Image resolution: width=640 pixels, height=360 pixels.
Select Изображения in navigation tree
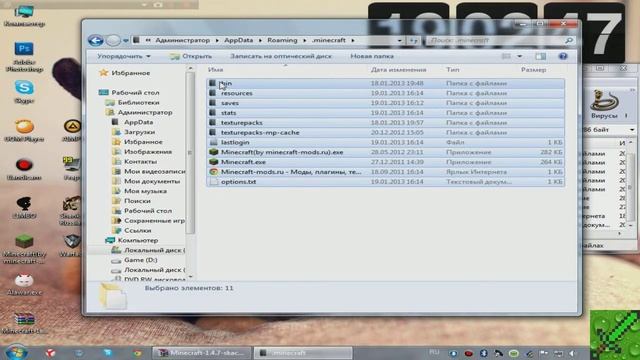coord(148,151)
